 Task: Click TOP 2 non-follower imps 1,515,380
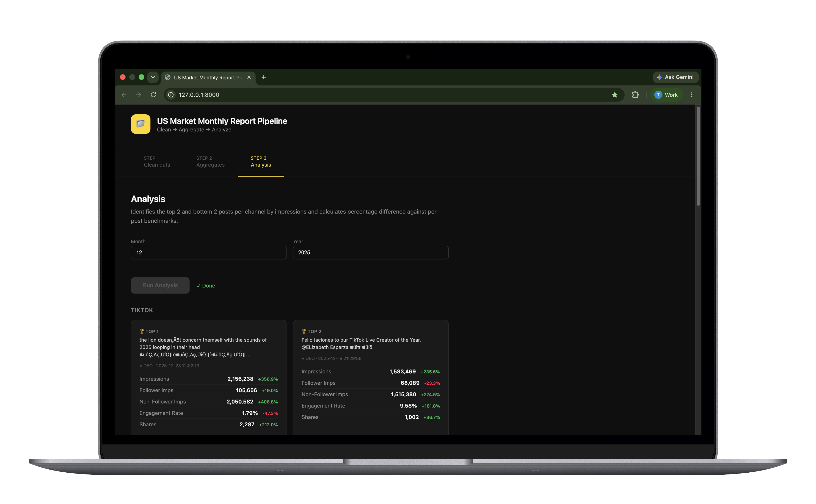coord(403,394)
